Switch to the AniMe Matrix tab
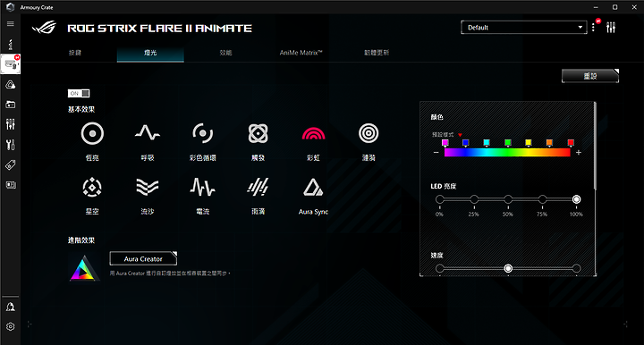The image size is (644, 345). (301, 53)
